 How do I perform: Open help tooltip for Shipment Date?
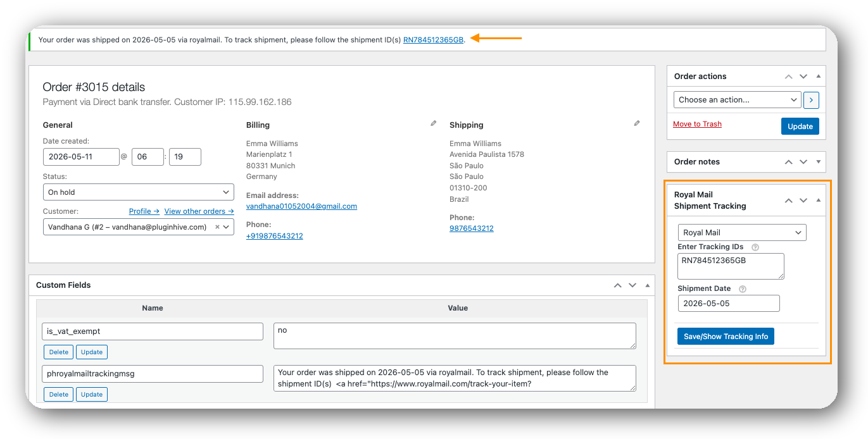pos(743,289)
